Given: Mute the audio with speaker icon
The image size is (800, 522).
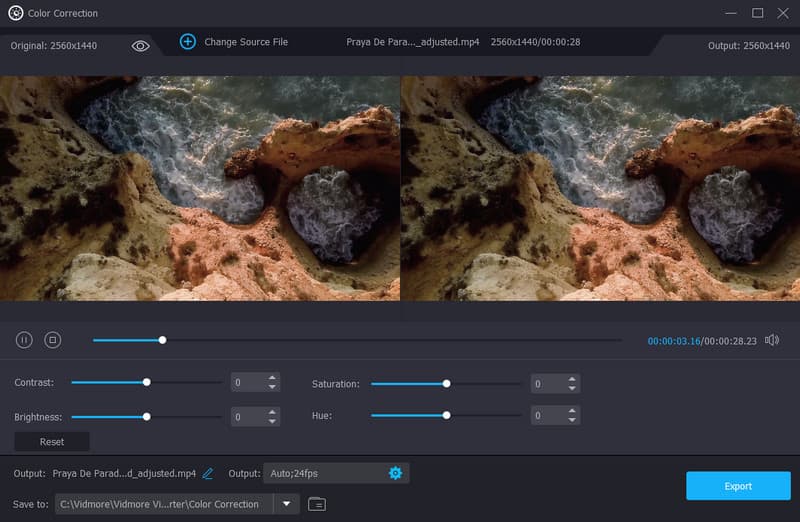Looking at the screenshot, I should point(772,340).
